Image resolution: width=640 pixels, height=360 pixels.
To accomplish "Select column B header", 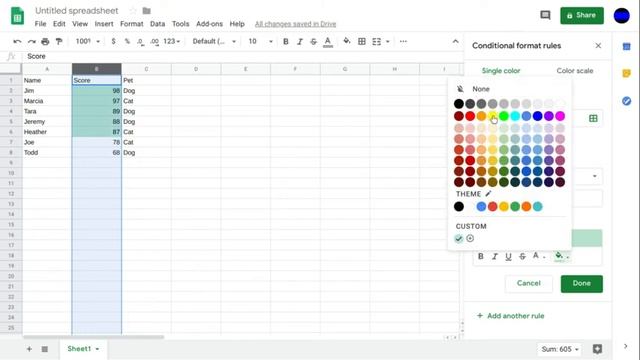I will click(x=97, y=69).
